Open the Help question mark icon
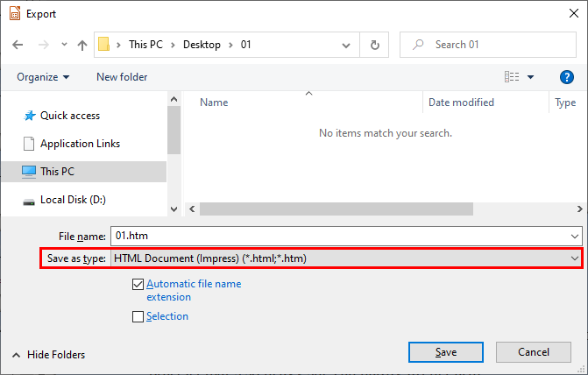 566,77
